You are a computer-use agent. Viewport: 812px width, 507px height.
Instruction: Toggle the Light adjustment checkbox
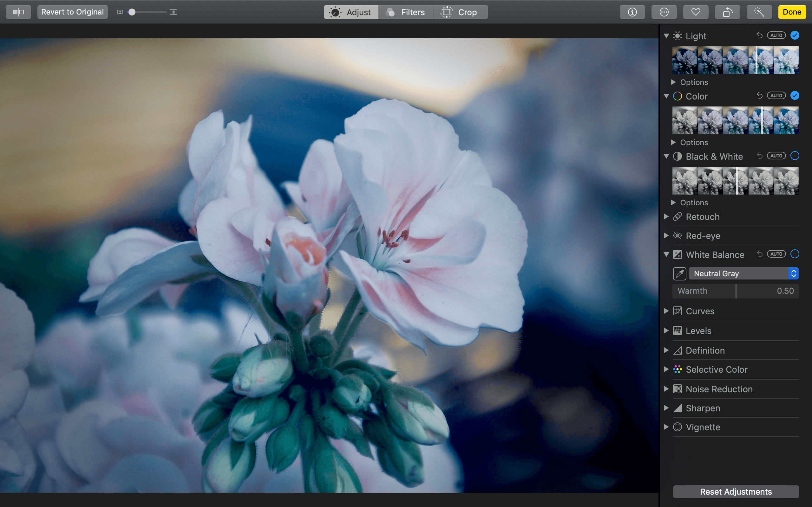[x=795, y=35]
